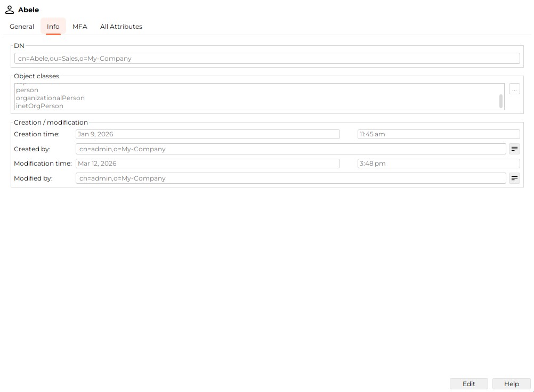Go to the All Attributes tab
Viewport: 534px width, 392px height.
pos(121,27)
